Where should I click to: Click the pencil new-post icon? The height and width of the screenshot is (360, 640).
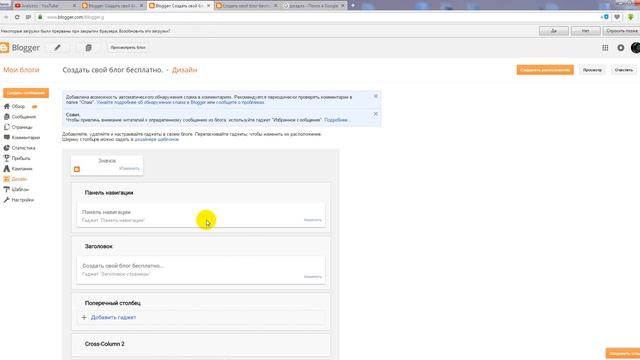(58, 48)
